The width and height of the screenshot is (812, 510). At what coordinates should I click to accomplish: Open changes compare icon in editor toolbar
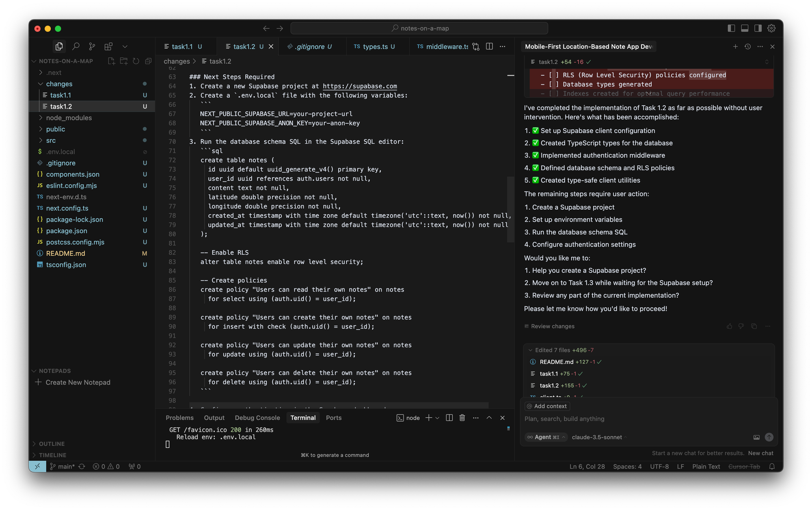pos(476,47)
